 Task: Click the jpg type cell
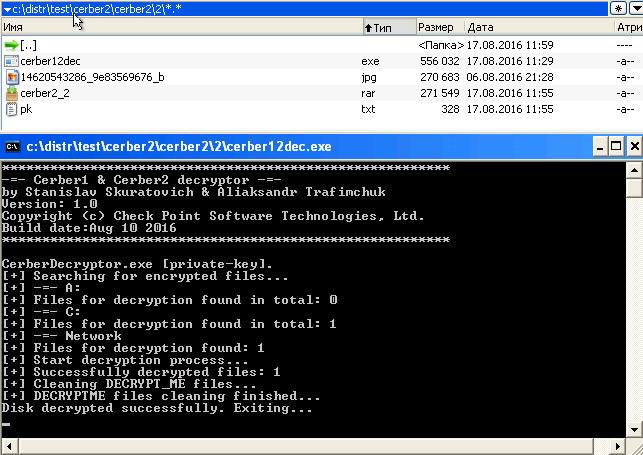(x=369, y=77)
